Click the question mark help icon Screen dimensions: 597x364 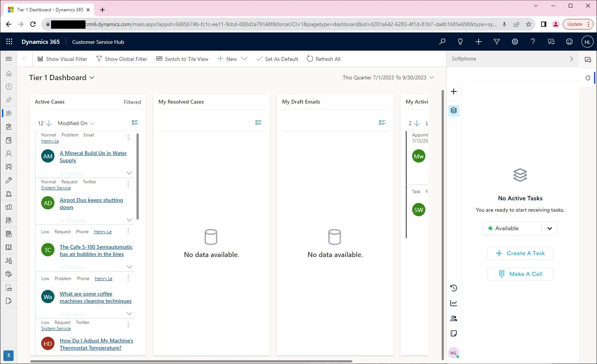(x=533, y=42)
